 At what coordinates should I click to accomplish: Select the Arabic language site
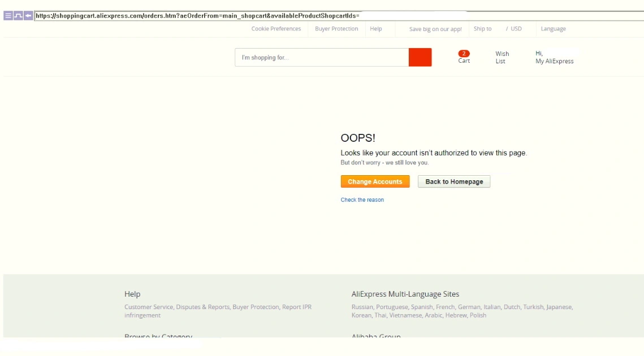click(x=433, y=315)
